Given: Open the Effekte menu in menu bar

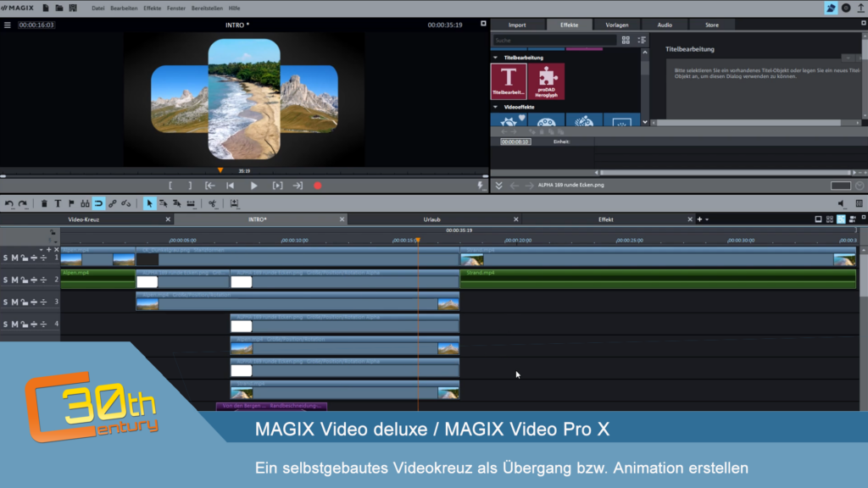Looking at the screenshot, I should click(153, 8).
